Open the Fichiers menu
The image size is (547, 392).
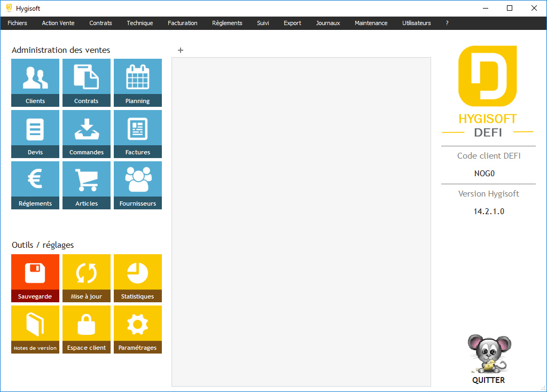point(18,23)
